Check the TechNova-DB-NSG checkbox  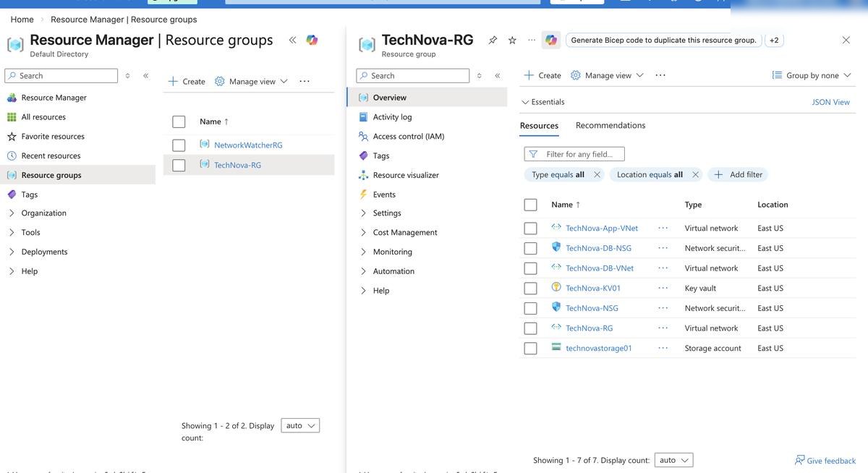click(530, 248)
